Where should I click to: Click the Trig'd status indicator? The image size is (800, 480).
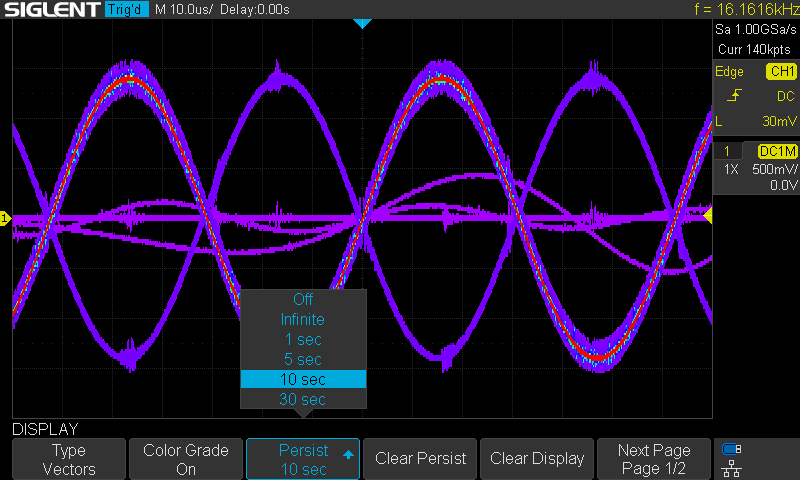pyautogui.click(x=126, y=9)
